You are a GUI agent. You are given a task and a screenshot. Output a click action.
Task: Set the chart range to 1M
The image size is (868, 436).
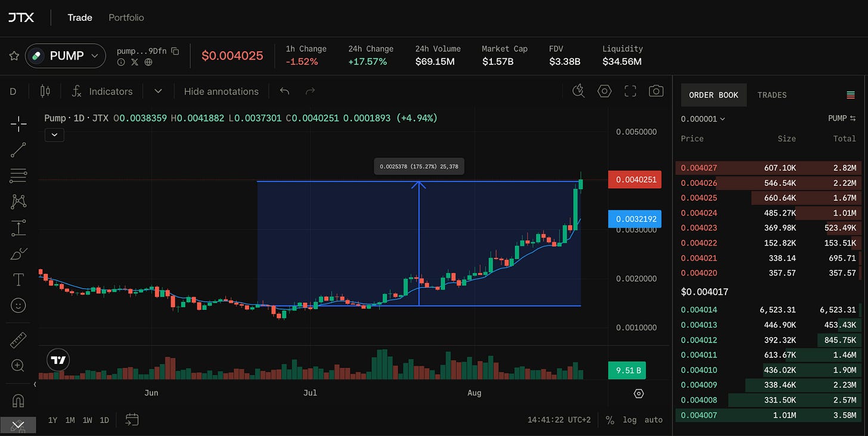[70, 420]
